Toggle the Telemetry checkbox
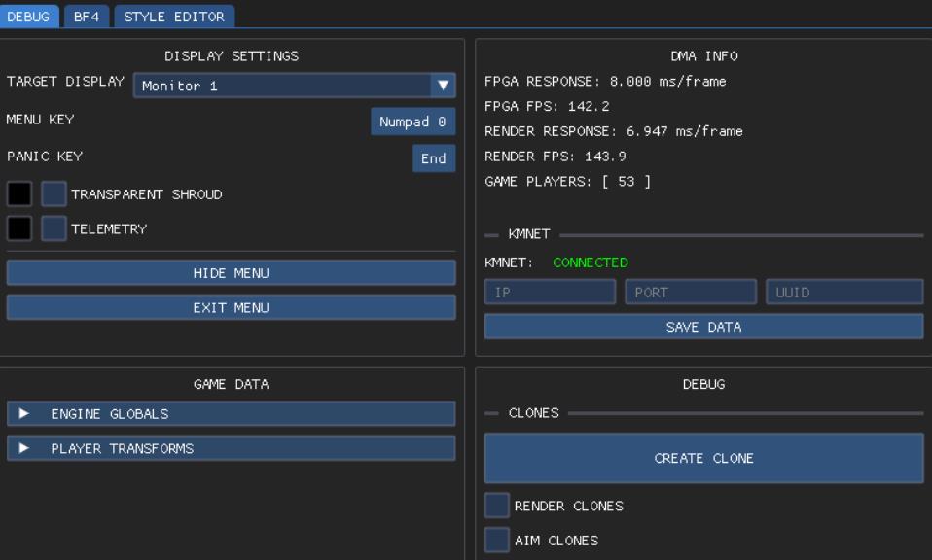 click(54, 228)
